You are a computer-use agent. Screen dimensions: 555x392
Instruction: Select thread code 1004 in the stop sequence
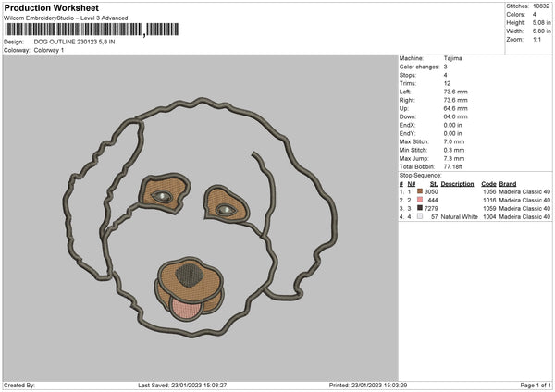(489, 216)
